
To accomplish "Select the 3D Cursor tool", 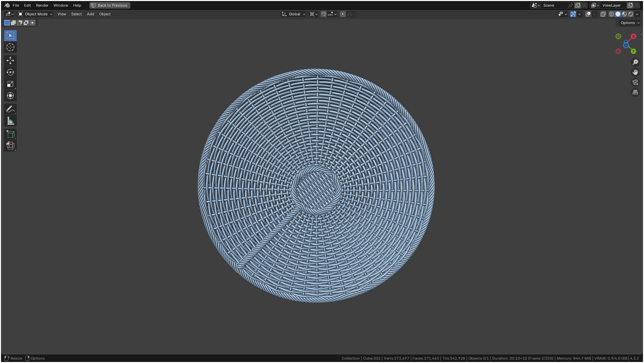I will (10, 47).
